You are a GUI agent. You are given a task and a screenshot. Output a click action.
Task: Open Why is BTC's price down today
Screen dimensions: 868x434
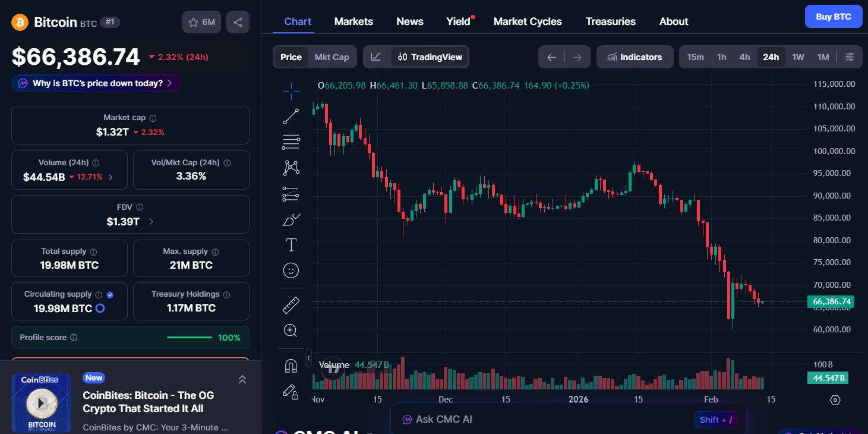point(95,83)
